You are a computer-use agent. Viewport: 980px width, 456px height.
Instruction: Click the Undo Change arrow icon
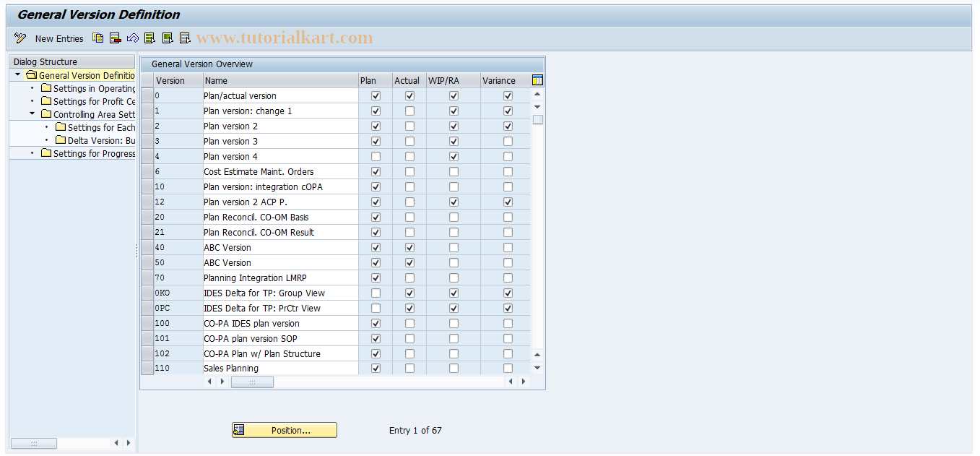132,38
